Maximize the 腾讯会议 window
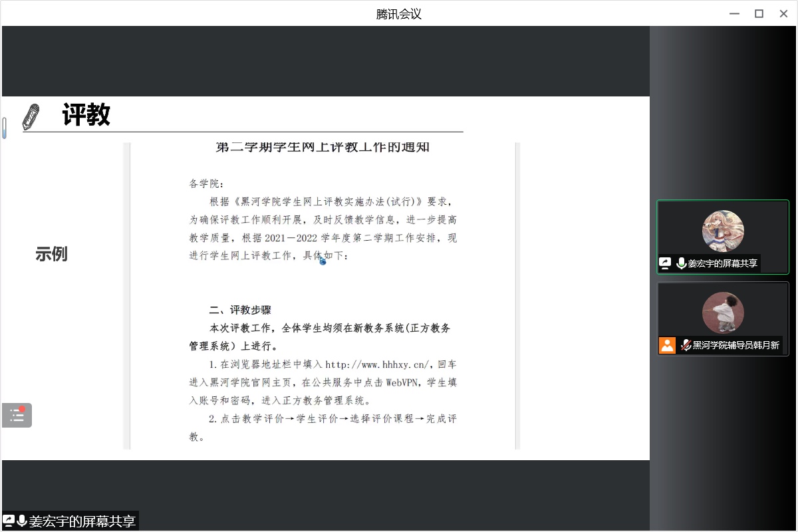The image size is (798, 532). point(759,14)
